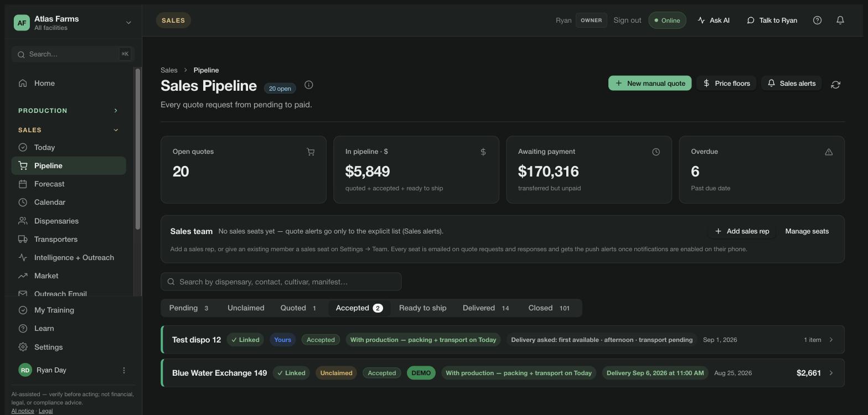
Task: Click the $170,316 awaiting payment value
Action: [549, 172]
